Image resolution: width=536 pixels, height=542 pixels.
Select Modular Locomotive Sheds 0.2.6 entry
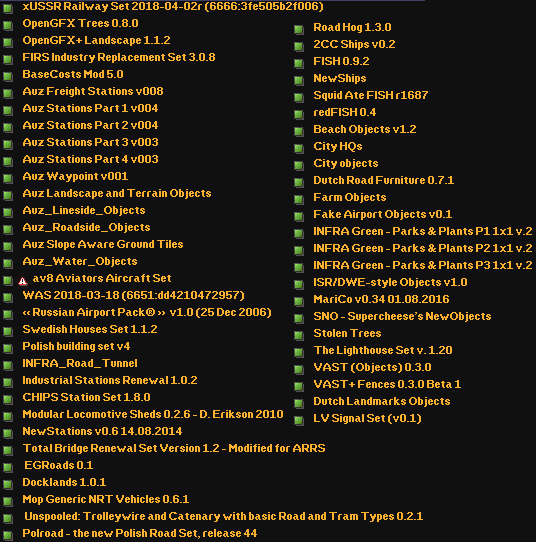153,414
